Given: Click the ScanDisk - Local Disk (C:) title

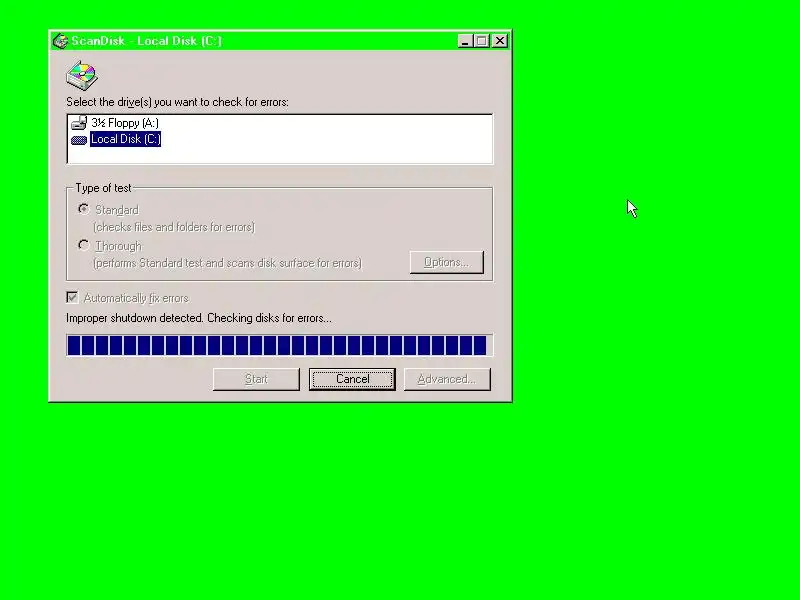Looking at the screenshot, I should (146, 41).
